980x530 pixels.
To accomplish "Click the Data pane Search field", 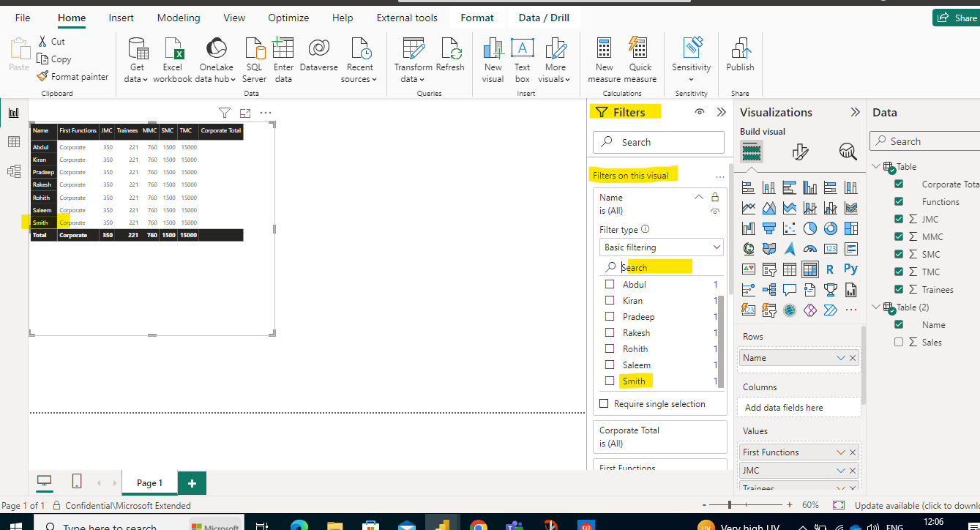I will 925,141.
